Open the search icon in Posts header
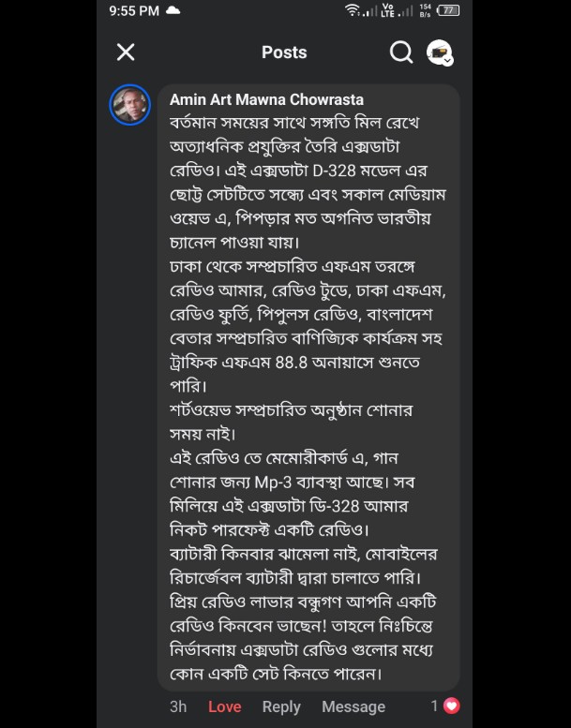Screen dimensions: 571x728 [401, 52]
